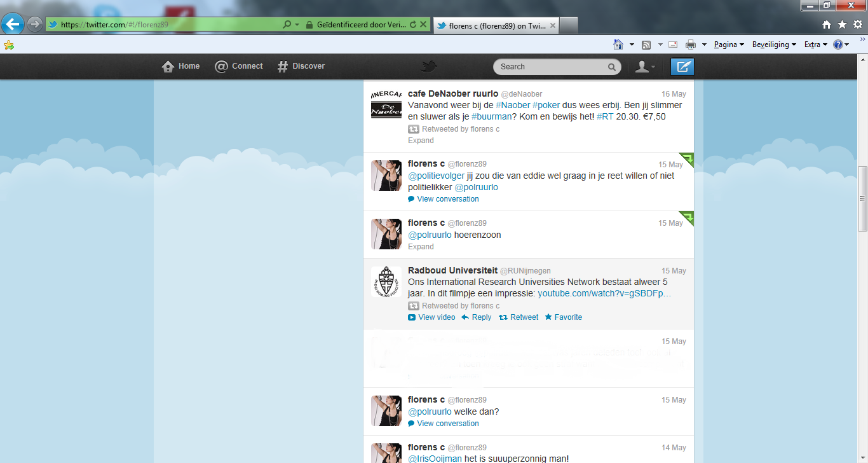Click View video on Radboud tweet
Image resolution: width=868 pixels, height=463 pixels.
click(x=431, y=317)
